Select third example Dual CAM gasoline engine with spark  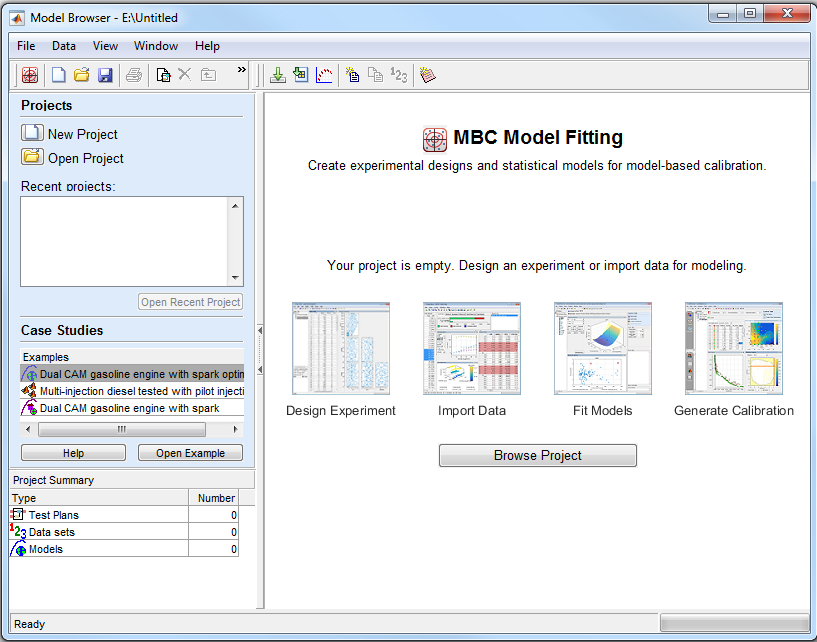[132, 408]
